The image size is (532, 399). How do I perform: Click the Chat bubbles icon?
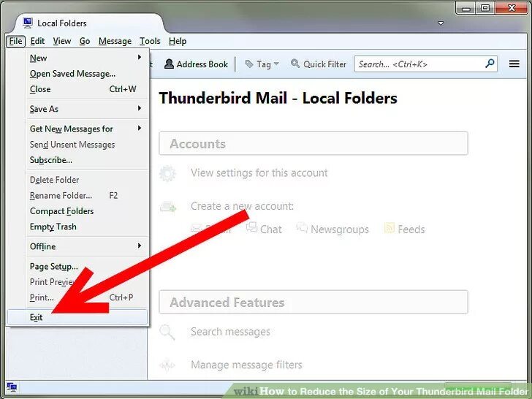[251, 227]
